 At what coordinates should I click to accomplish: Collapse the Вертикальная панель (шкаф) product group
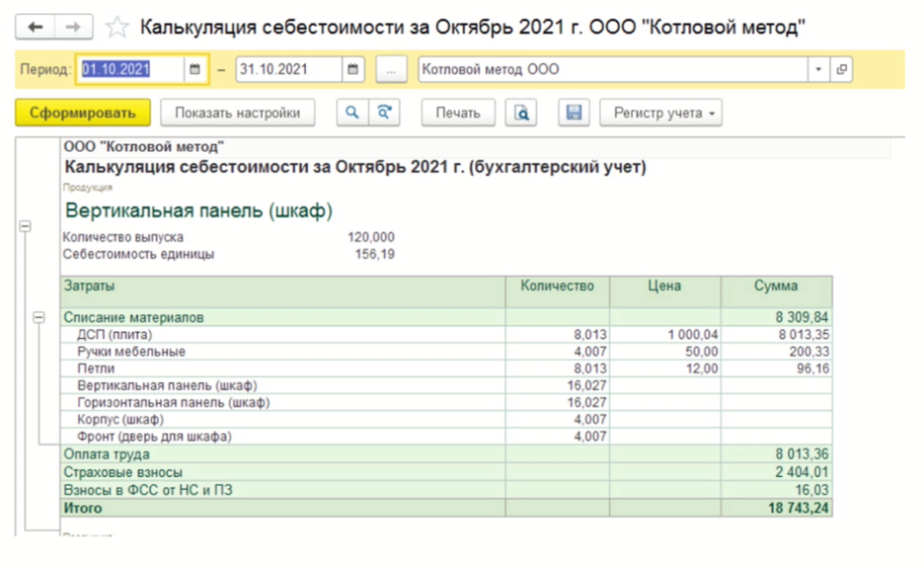[x=24, y=228]
